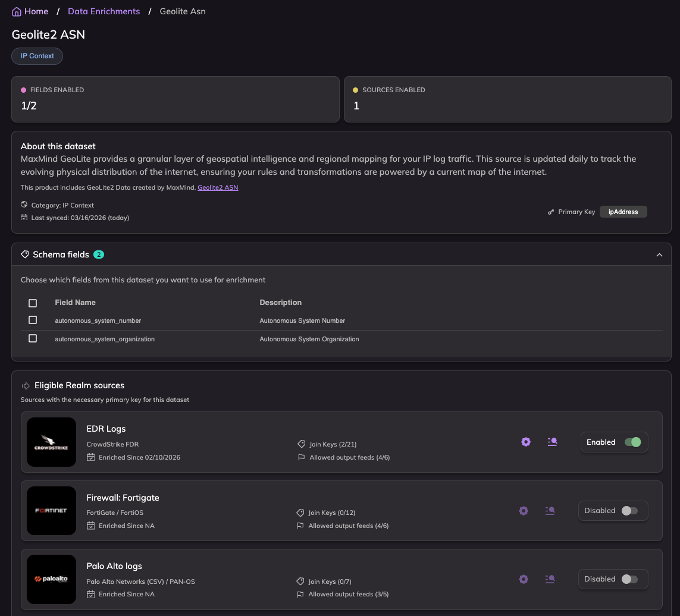Open settings gear for Palo Alto logs
This screenshot has height=616, width=680.
[524, 579]
